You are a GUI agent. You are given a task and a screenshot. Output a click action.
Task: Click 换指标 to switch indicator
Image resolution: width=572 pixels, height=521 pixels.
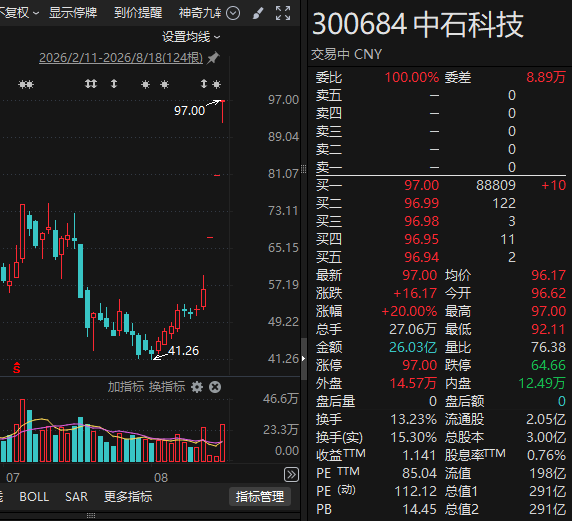click(x=167, y=387)
